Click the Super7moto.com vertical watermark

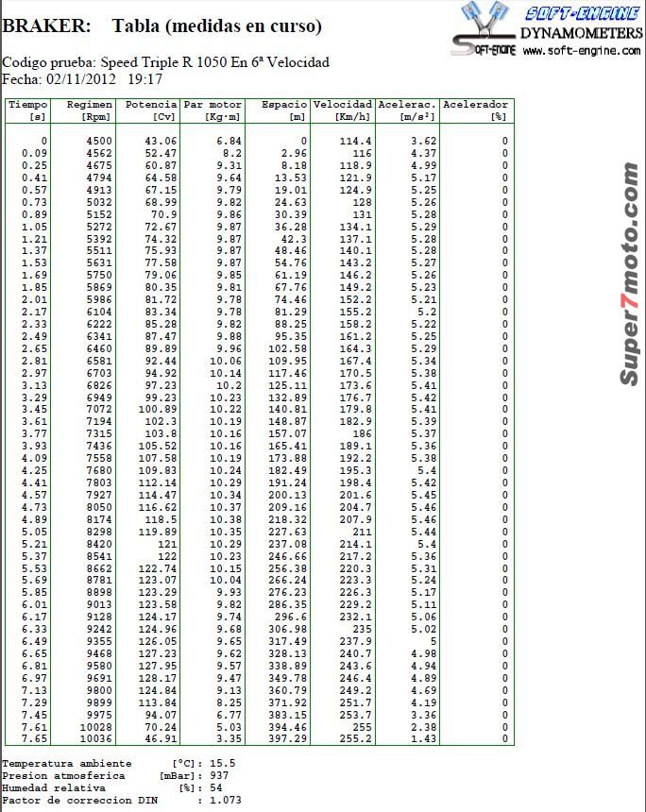(x=629, y=274)
